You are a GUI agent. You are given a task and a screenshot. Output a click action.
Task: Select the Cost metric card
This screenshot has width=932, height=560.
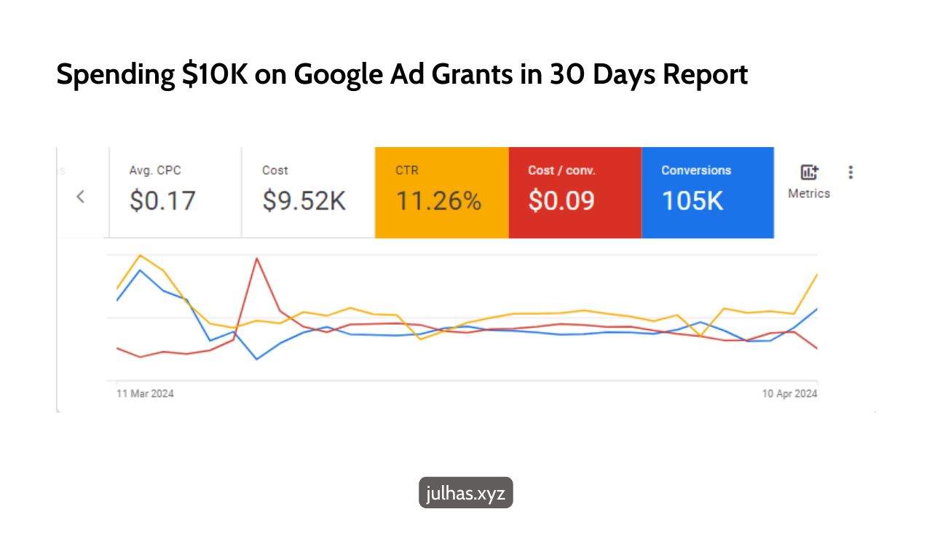pos(308,192)
